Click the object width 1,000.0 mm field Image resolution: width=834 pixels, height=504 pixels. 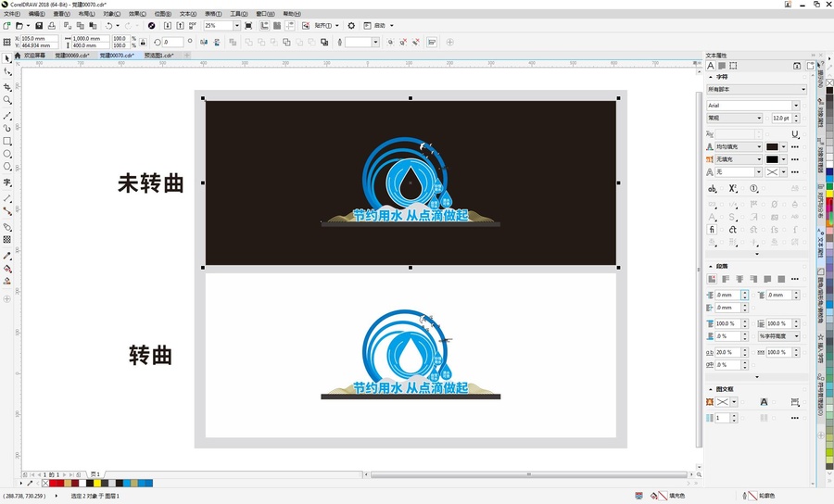91,38
